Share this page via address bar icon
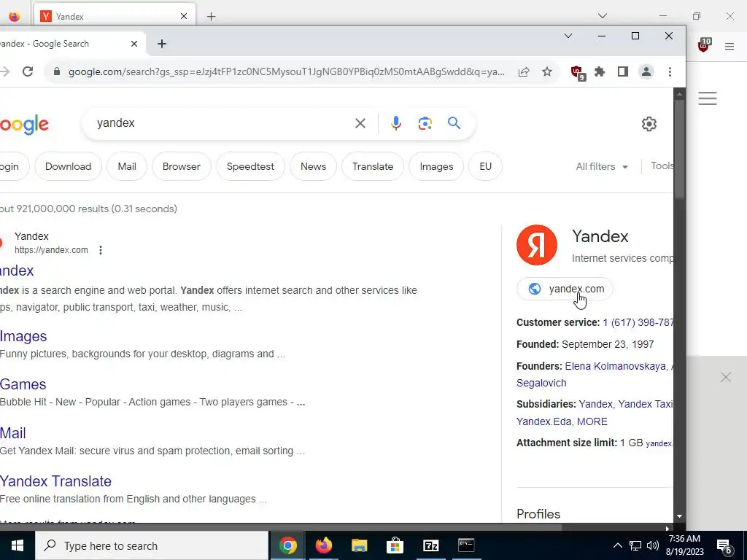747x560 pixels. [x=524, y=72]
